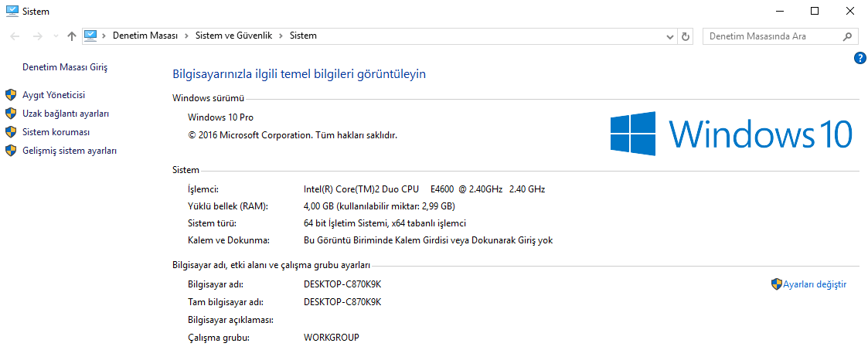Click the 4,00 GB RAM value
Viewport: 868px width, 350px height.
380,206
